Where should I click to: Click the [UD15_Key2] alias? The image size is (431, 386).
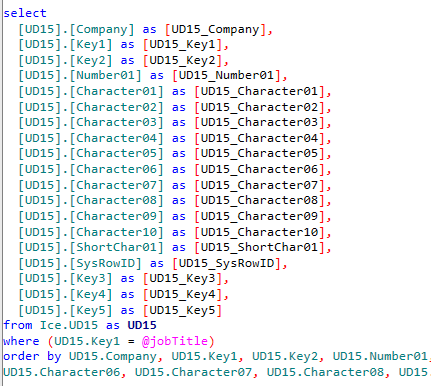(x=182, y=60)
